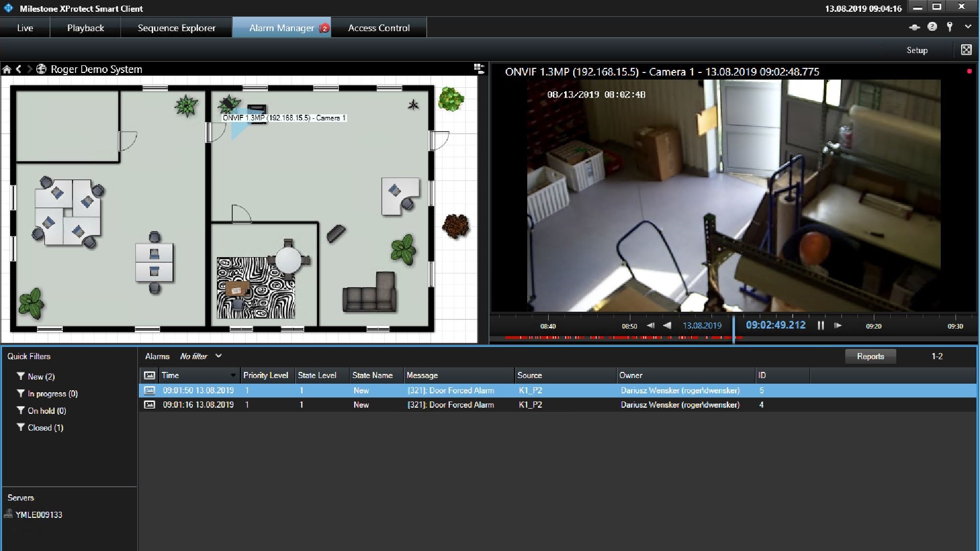Open the map overview tiles icon
The image size is (980, 551).
(479, 69)
